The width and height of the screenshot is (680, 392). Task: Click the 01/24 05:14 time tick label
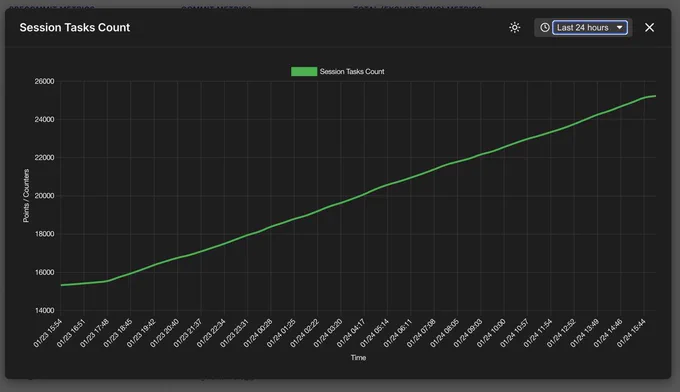375,333
